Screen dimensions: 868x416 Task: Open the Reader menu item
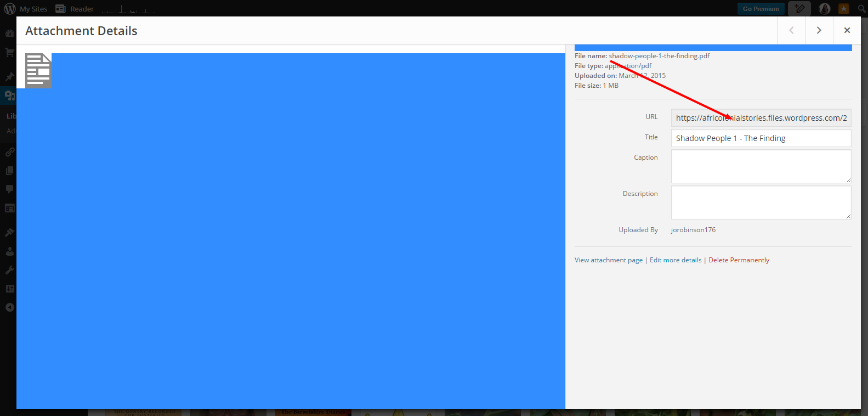pos(82,9)
